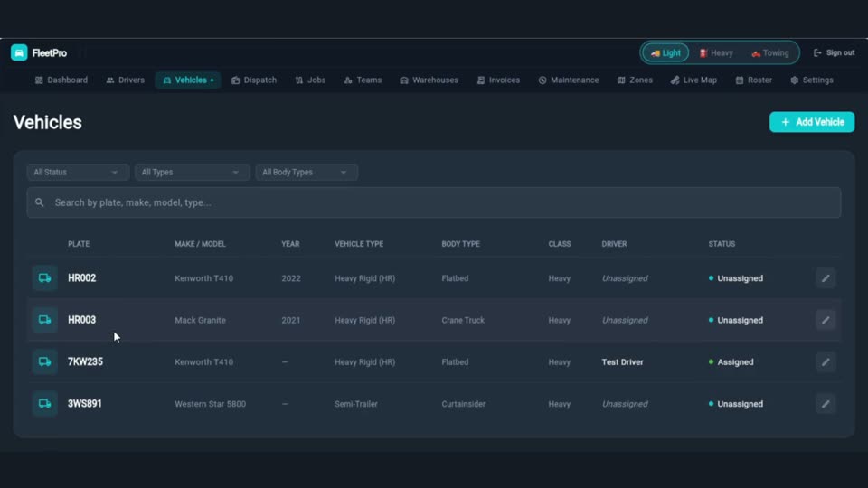868x488 pixels.
Task: Click the truck icon for 7KW235
Action: (x=45, y=362)
